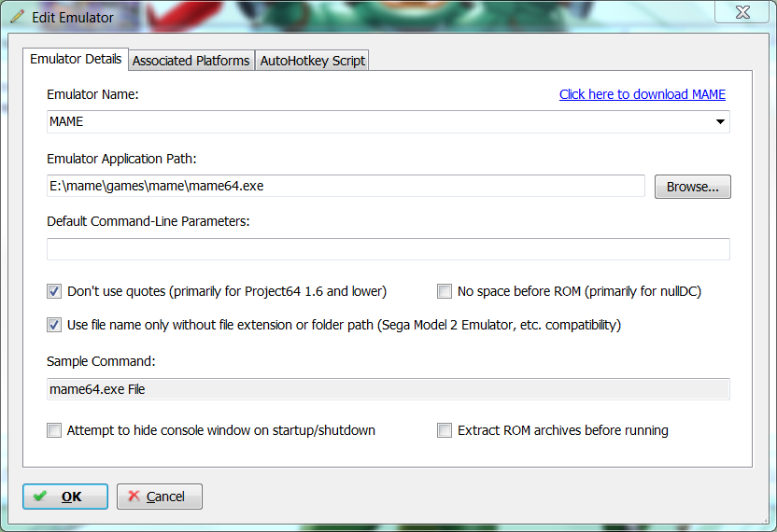Image resolution: width=777 pixels, height=532 pixels.
Task: Enable Attempt to hide console window checkbox
Action: 54,430
